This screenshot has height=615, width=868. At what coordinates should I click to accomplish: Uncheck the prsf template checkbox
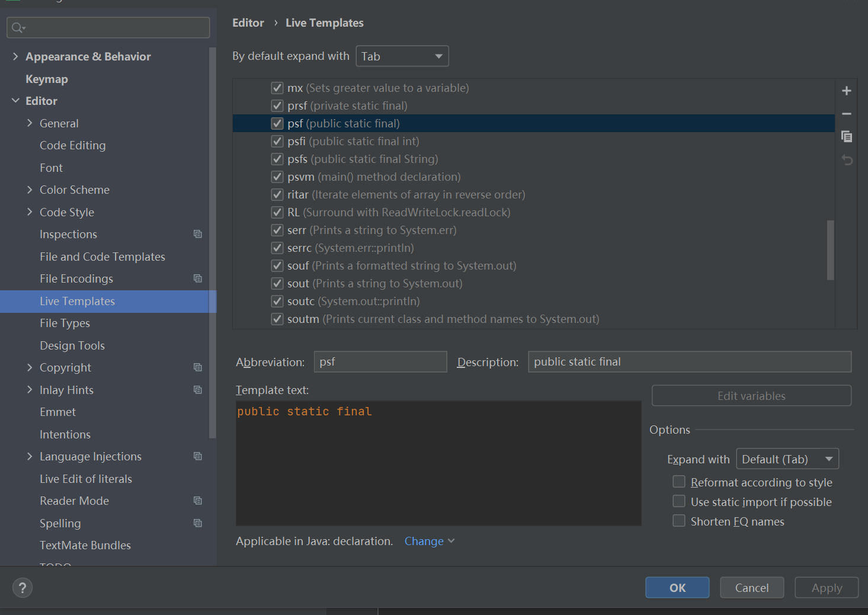pos(277,105)
